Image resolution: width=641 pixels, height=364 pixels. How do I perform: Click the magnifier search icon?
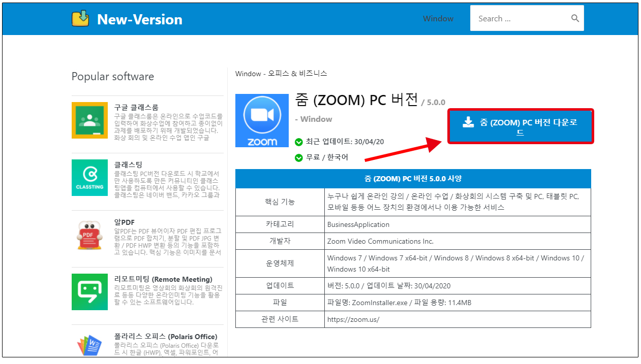click(575, 18)
